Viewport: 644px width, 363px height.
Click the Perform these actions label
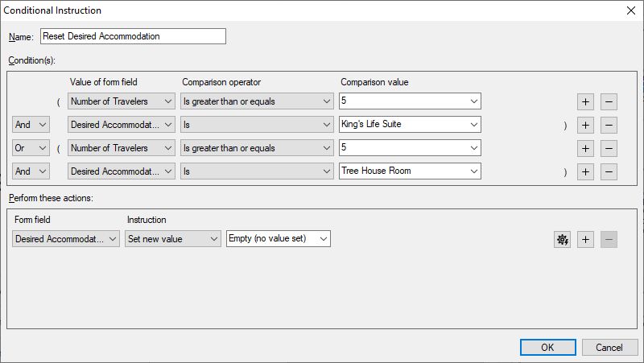click(x=51, y=198)
